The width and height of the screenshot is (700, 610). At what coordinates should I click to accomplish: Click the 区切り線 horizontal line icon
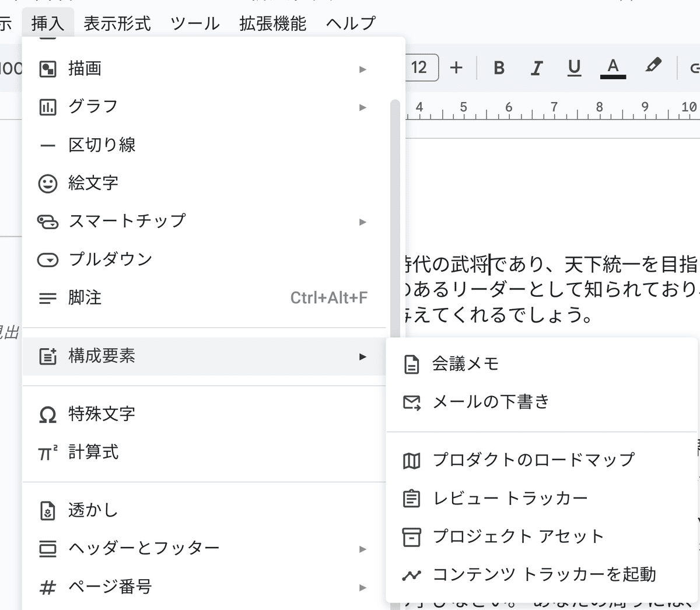click(x=48, y=145)
